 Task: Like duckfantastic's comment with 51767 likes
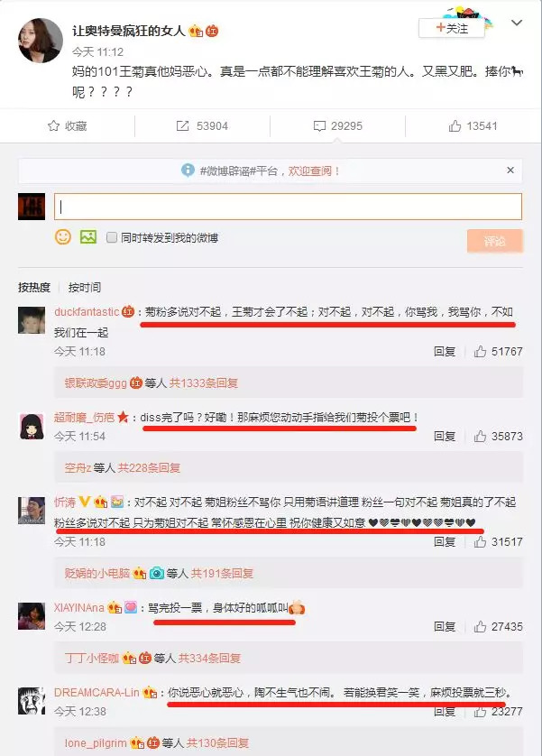click(498, 352)
